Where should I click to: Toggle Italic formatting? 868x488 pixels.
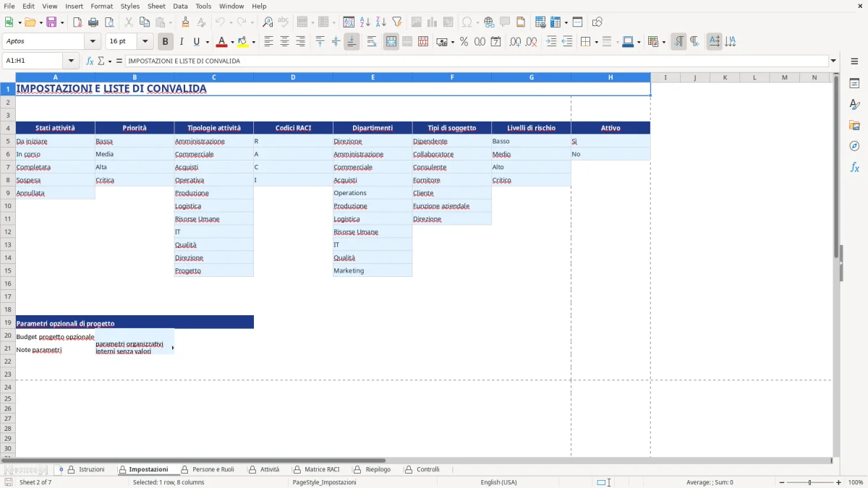[x=181, y=42]
